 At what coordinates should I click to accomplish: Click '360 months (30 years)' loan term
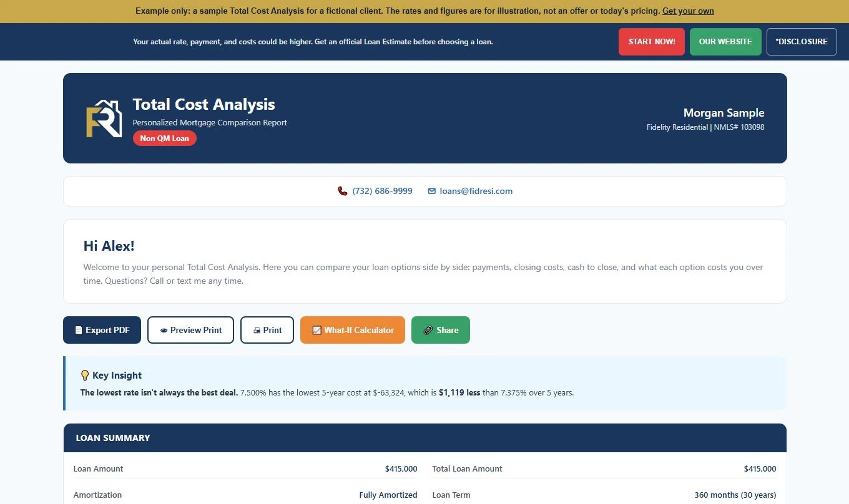click(x=735, y=495)
